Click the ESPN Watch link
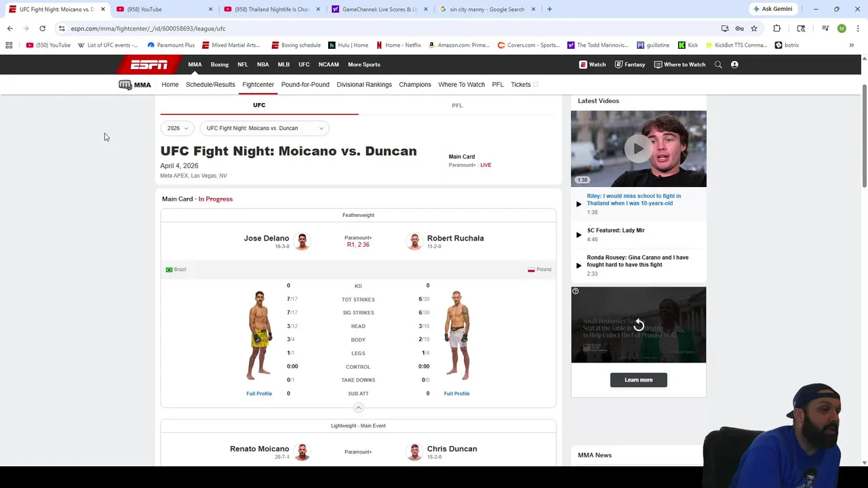Image resolution: width=868 pixels, height=488 pixels. [x=592, y=64]
